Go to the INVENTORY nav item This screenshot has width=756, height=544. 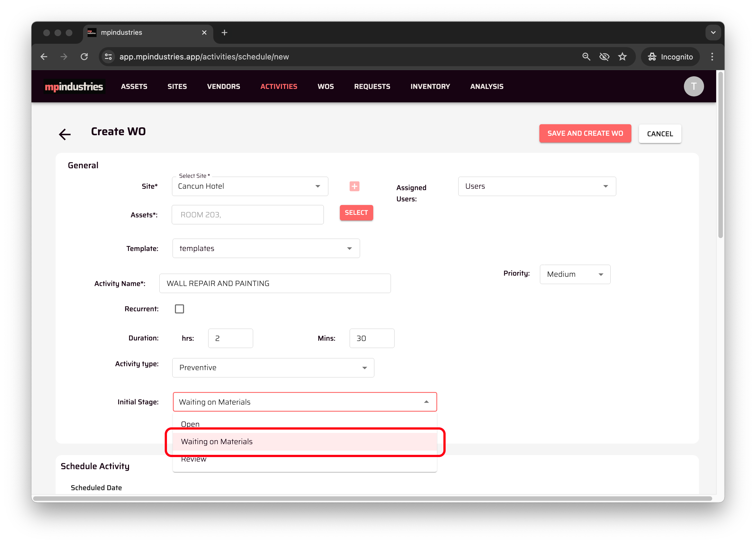(x=430, y=87)
